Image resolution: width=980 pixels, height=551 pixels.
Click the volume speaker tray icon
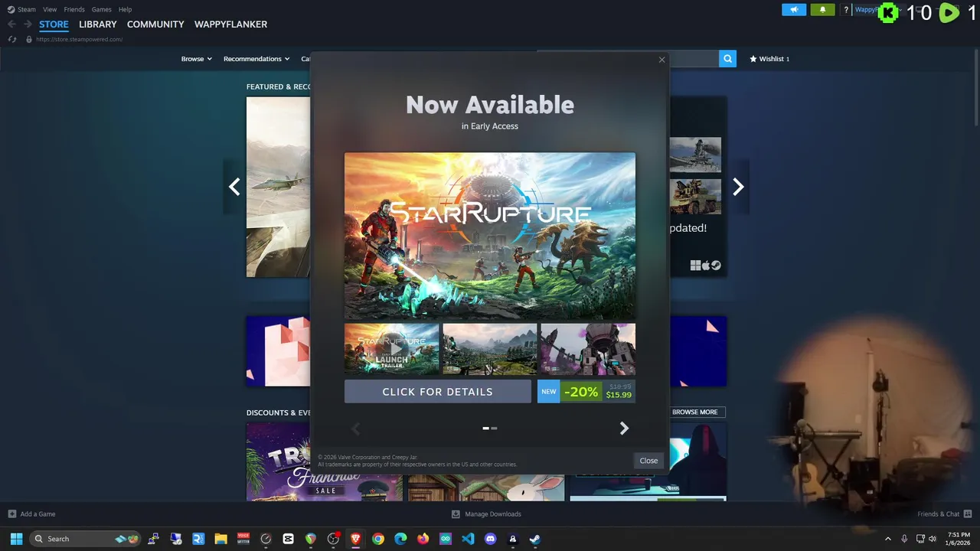[933, 539]
